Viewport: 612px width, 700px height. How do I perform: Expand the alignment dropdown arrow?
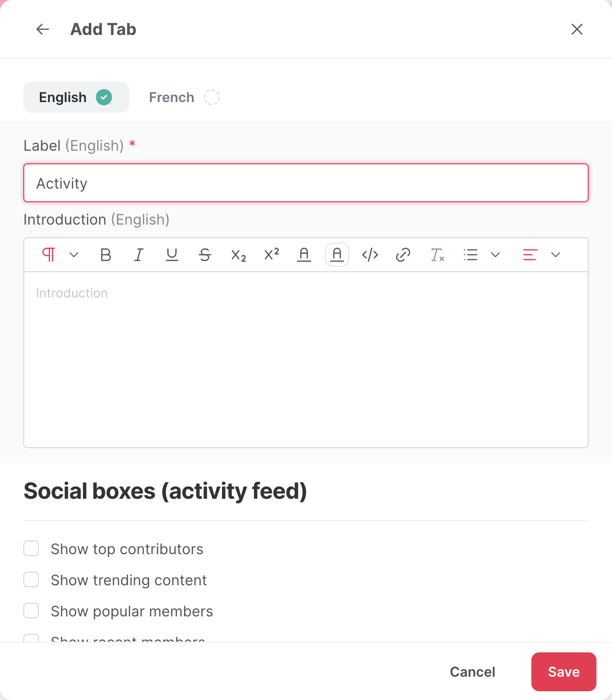(x=556, y=255)
